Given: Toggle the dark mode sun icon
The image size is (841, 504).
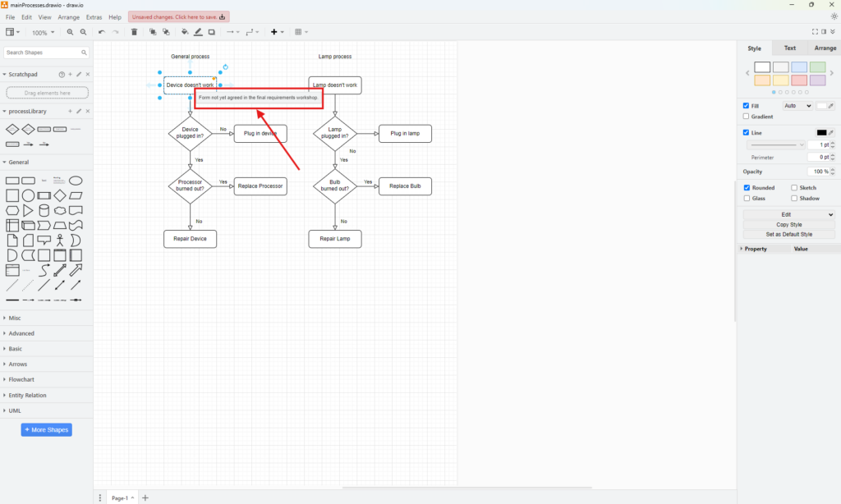Looking at the screenshot, I should pos(834,16).
